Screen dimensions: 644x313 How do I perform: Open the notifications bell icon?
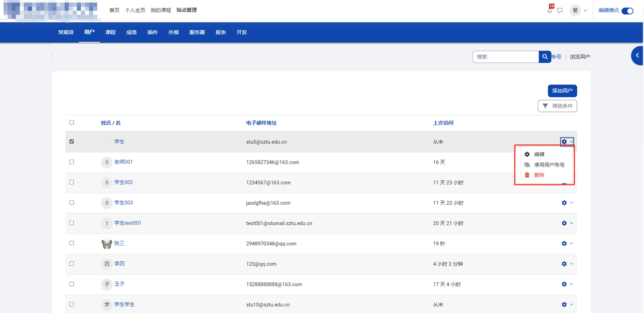[x=550, y=11]
